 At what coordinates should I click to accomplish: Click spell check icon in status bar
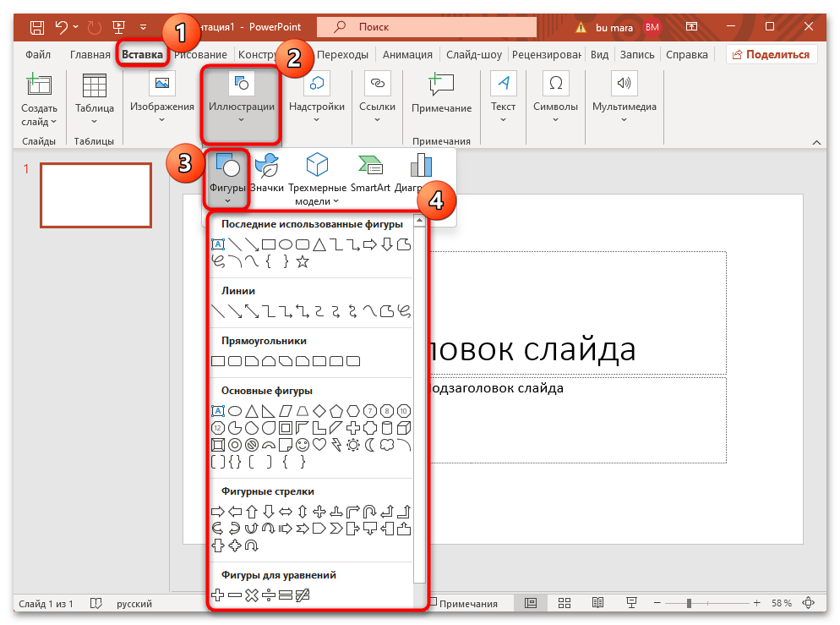click(95, 604)
